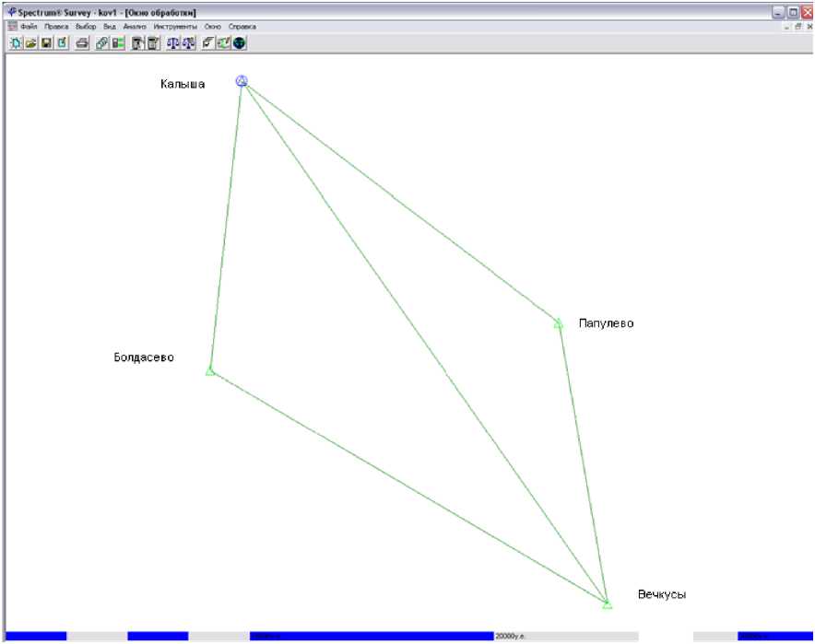Image resolution: width=815 pixels, height=644 pixels.
Task: Open the Анализ menu
Action: pos(134,27)
